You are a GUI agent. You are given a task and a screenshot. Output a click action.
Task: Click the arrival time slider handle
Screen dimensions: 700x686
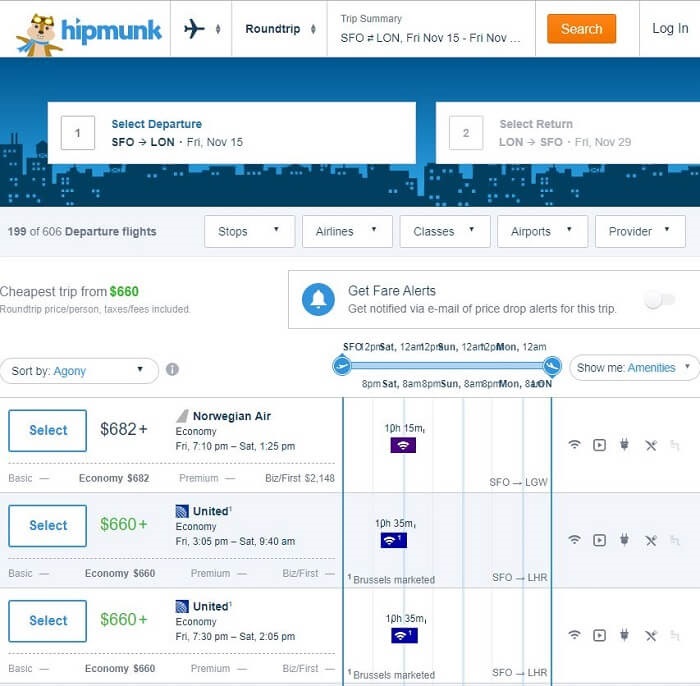point(552,366)
